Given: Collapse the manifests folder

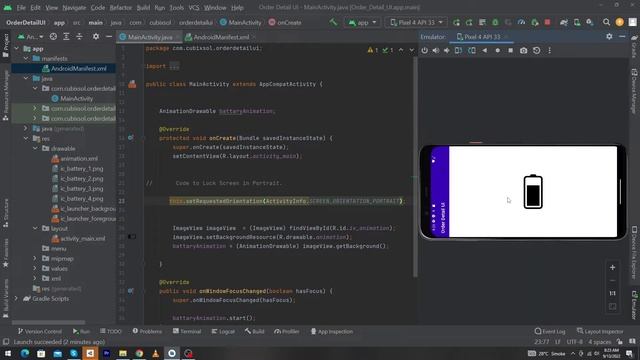Looking at the screenshot, I should tap(26, 59).
